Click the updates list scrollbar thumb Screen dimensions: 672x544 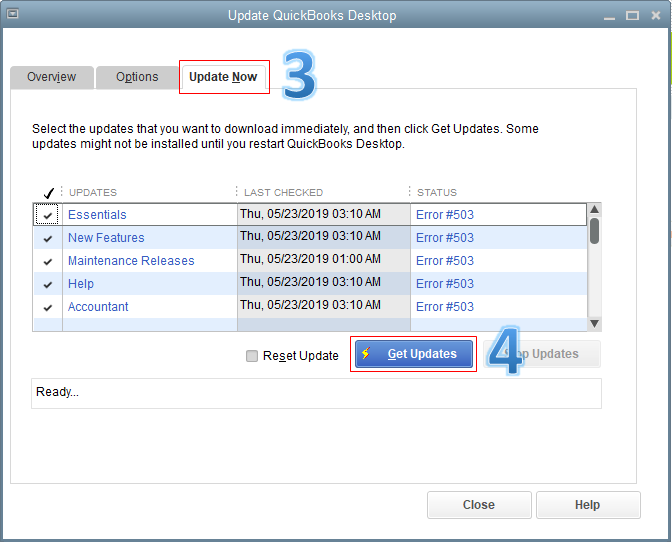click(x=594, y=231)
